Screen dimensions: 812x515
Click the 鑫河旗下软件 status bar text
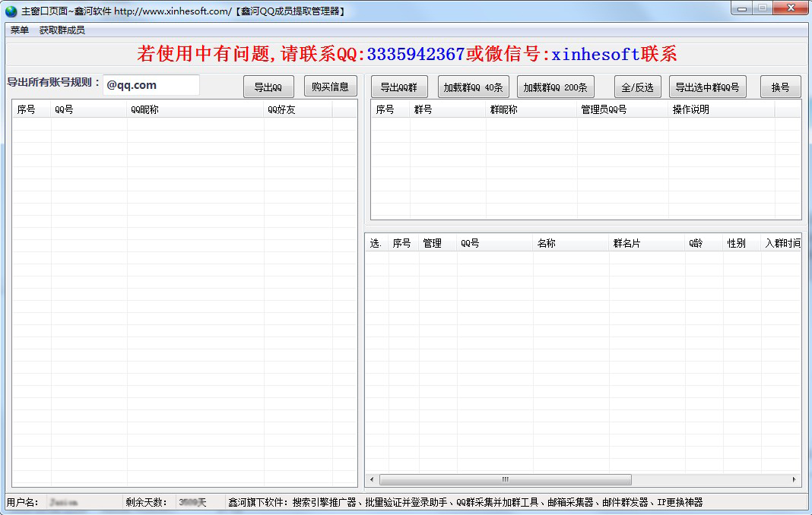tap(465, 502)
